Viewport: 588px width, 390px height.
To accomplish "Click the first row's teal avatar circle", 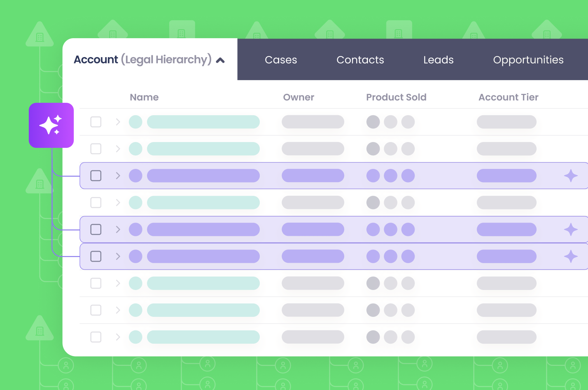I will (x=135, y=122).
